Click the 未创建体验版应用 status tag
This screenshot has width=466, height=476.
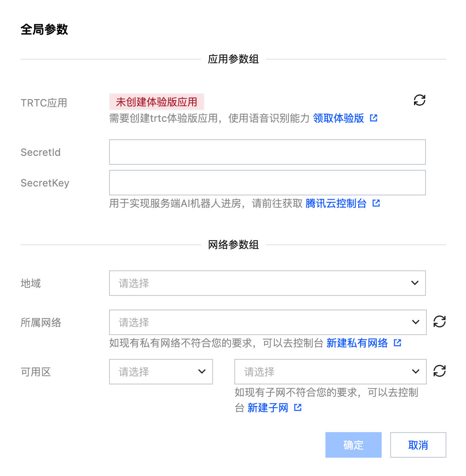(x=156, y=102)
